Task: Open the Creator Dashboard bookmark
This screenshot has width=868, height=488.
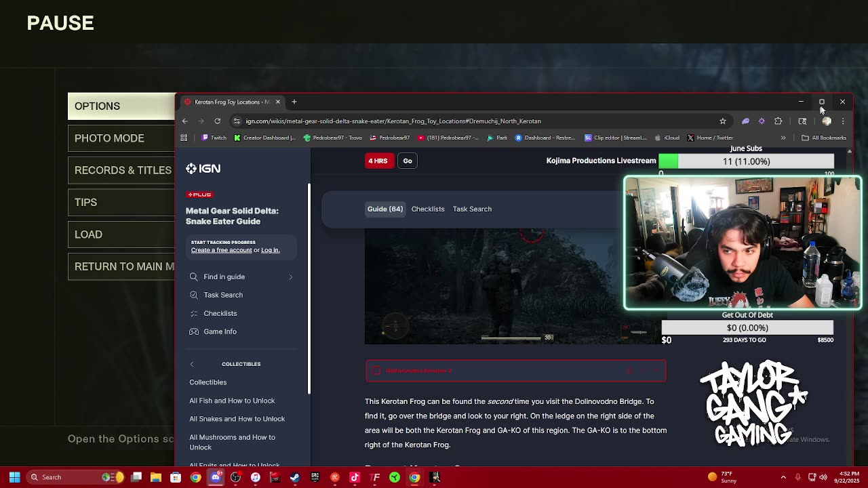Action: [x=264, y=138]
